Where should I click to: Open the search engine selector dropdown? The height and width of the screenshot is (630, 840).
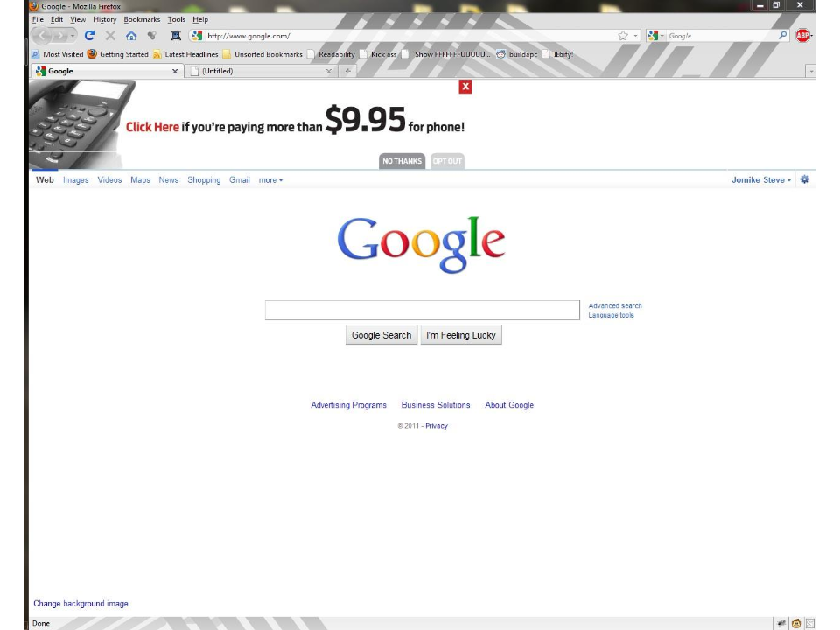[655, 36]
